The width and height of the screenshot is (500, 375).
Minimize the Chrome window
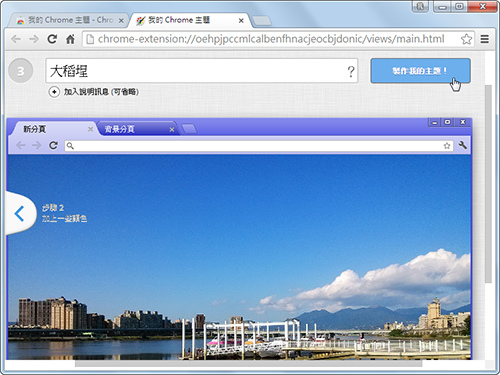click(x=442, y=7)
